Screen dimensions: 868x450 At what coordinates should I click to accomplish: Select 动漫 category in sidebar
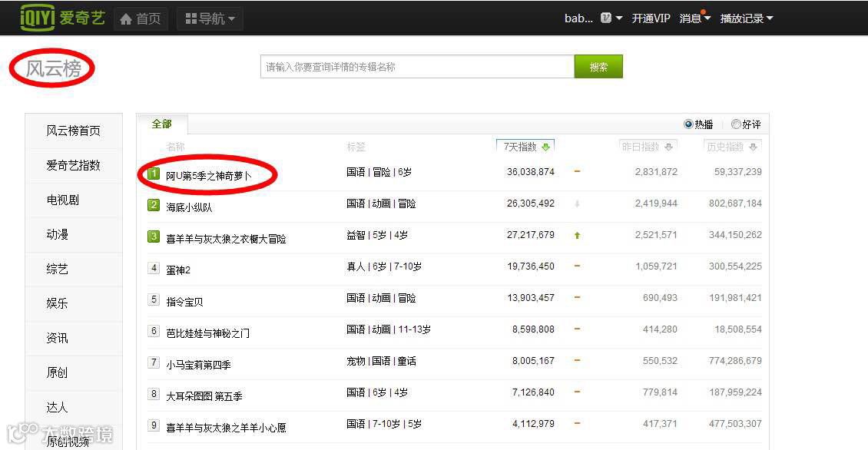coord(74,234)
